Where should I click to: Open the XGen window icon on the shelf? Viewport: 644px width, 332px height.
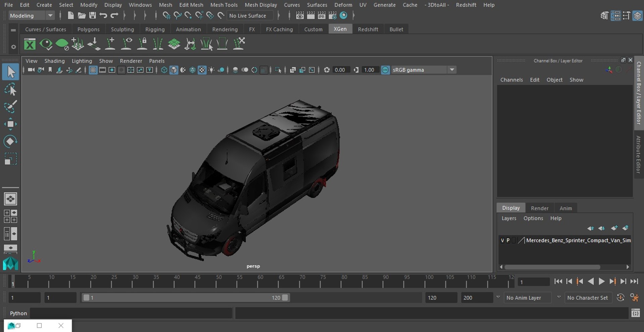tap(30, 44)
